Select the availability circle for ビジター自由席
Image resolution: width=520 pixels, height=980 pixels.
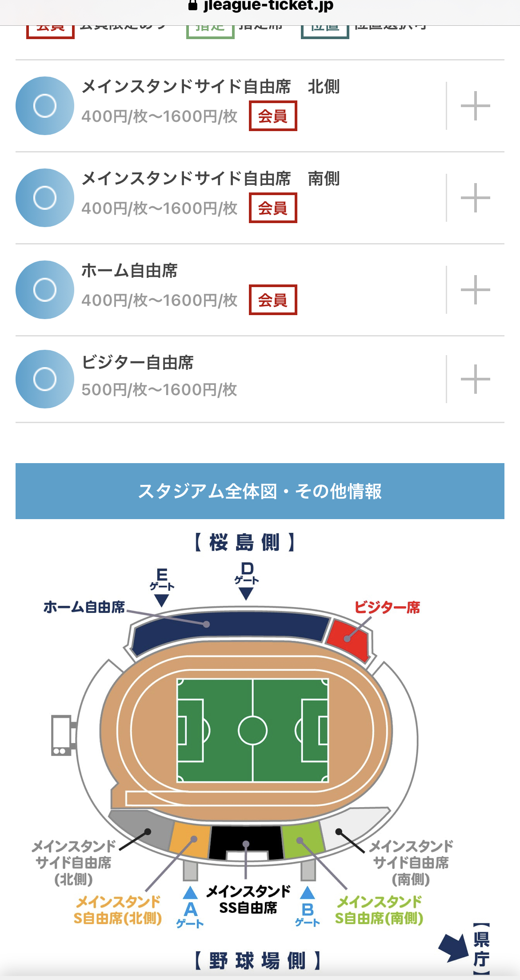pos(45,379)
